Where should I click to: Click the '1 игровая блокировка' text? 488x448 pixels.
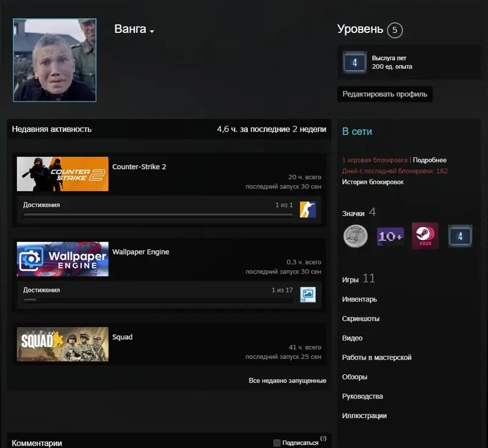pyautogui.click(x=375, y=160)
